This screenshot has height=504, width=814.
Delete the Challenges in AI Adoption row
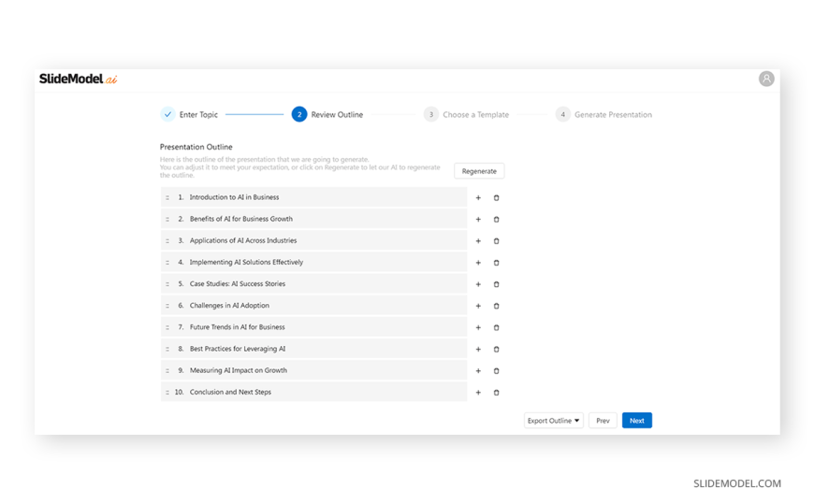496,306
